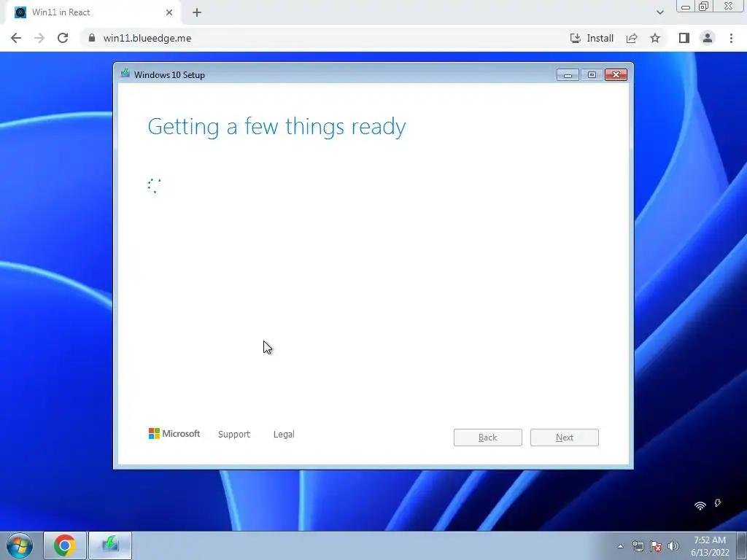
Task: Maximize the Windows 10 Setup window
Action: pyautogui.click(x=592, y=75)
